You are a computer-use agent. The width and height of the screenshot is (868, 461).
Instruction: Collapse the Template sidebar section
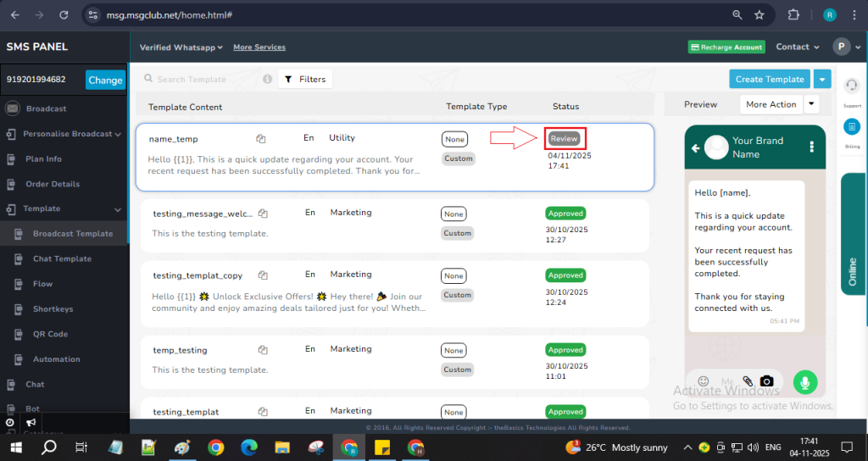click(x=118, y=208)
